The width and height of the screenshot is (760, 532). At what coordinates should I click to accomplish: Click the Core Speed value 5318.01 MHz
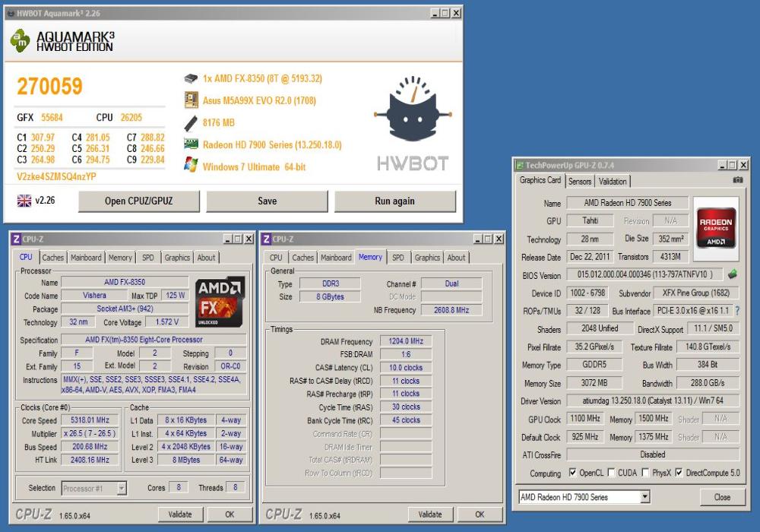coord(90,420)
